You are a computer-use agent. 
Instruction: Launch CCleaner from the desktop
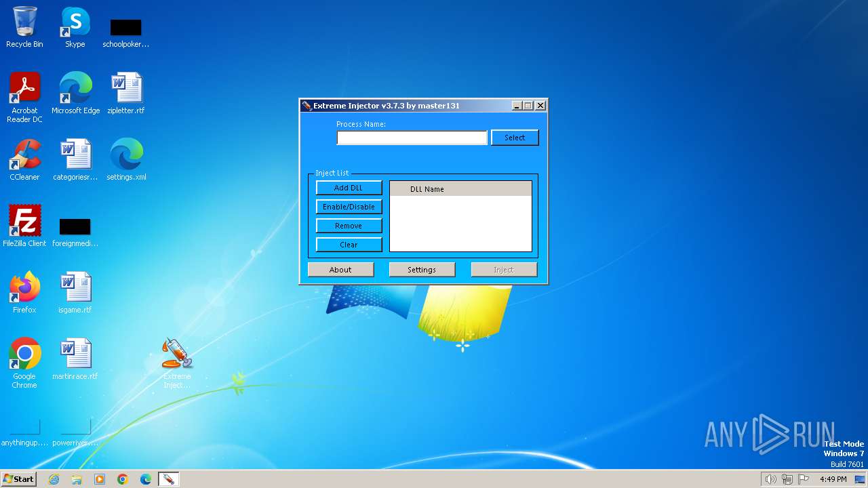24,160
